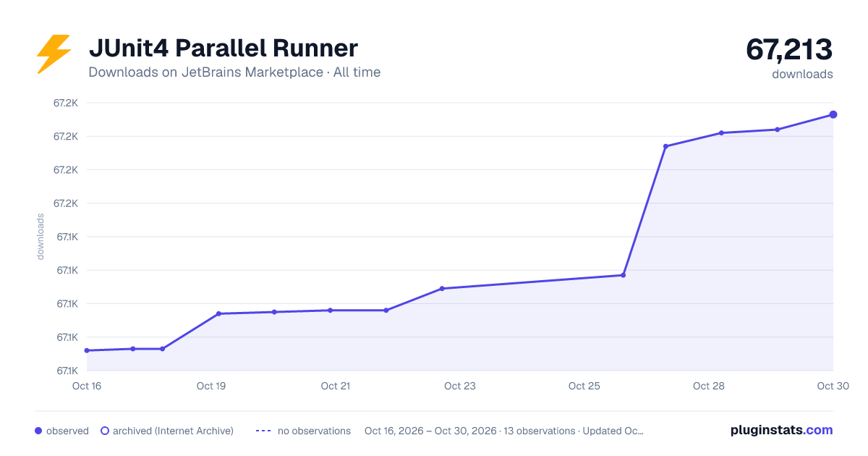The width and height of the screenshot is (868, 456).
Task: Click the archived (Internet Archive) legend circle
Action: click(104, 431)
